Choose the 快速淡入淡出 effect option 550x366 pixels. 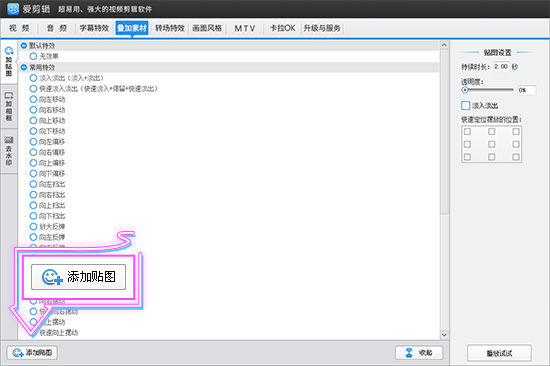[33, 88]
